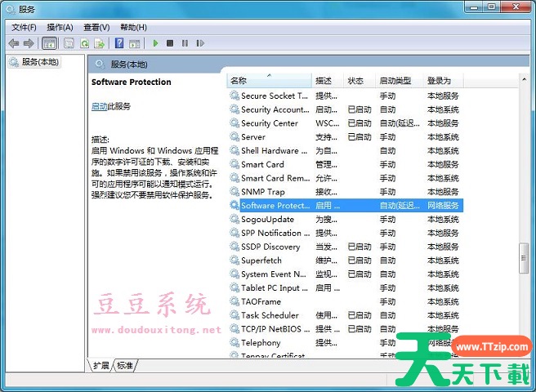Screen dimensions: 536x392
Task: Toggle the show/hide console tree icon
Action: (49, 43)
